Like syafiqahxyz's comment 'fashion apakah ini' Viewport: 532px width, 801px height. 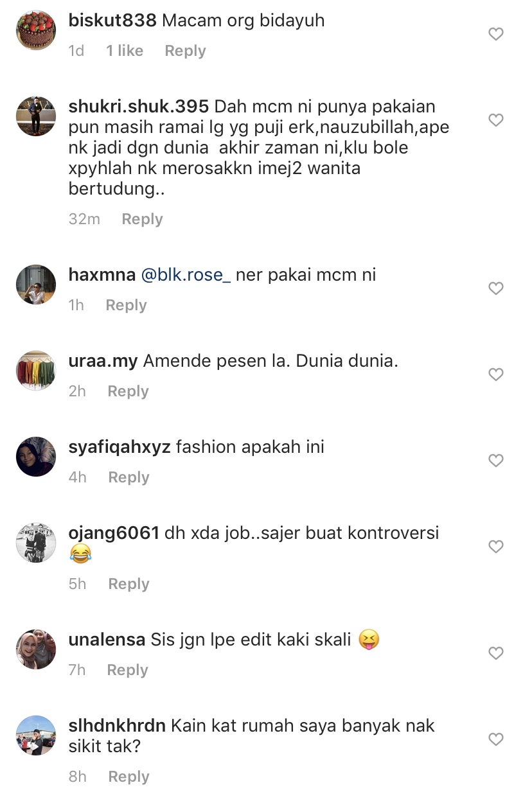point(495,461)
